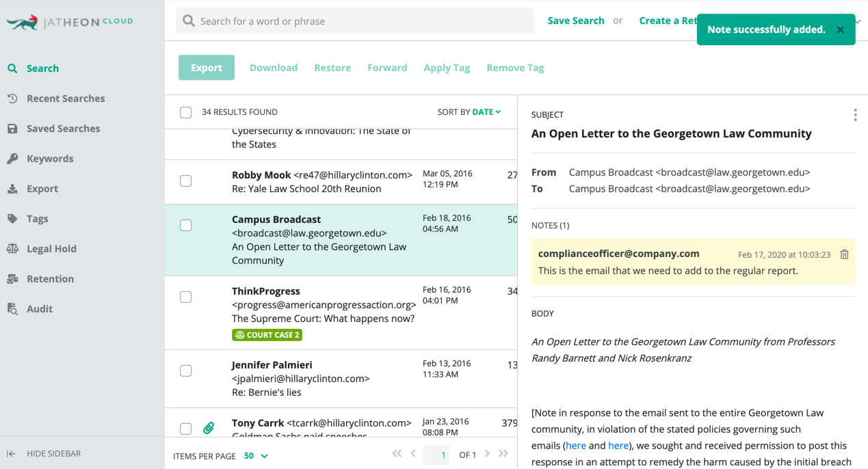Open Search in the sidebar
Screen dimensions: 868x469
(x=42, y=68)
